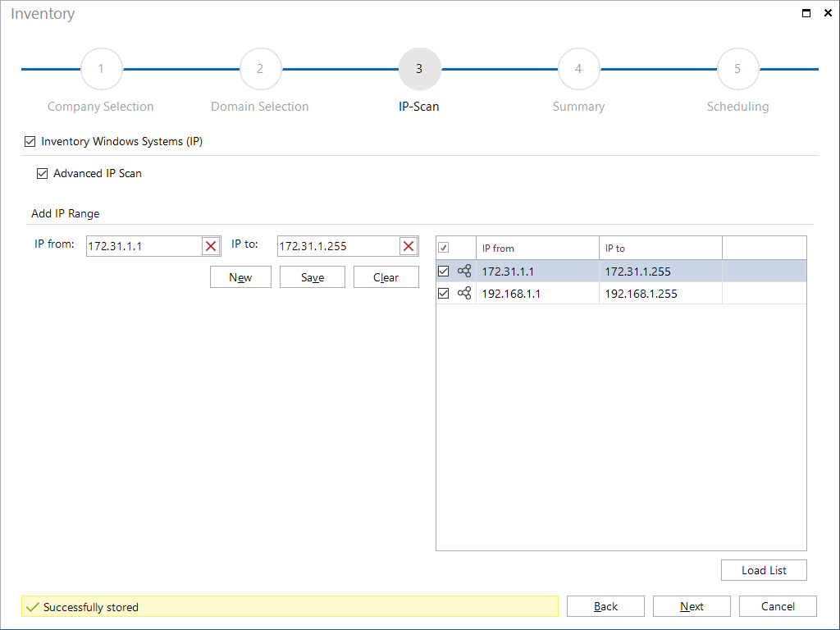Click the share icon in the 172.31.1.1 row
Image resolution: width=840 pixels, height=630 pixels.
tap(464, 271)
